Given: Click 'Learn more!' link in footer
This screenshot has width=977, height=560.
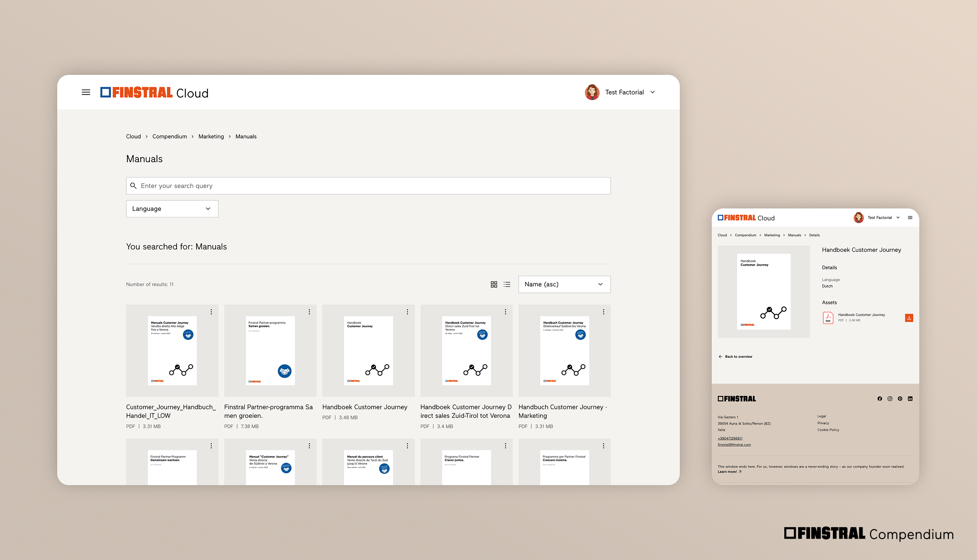Looking at the screenshot, I should click(x=729, y=472).
